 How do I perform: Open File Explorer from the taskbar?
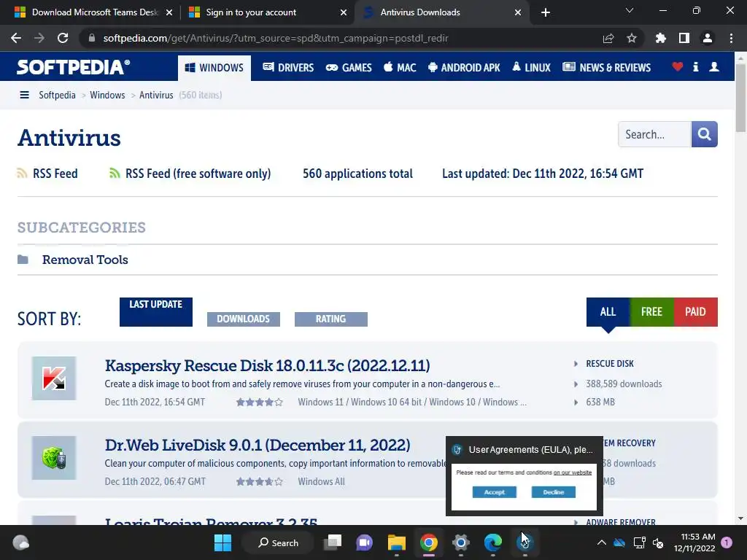[x=396, y=542]
